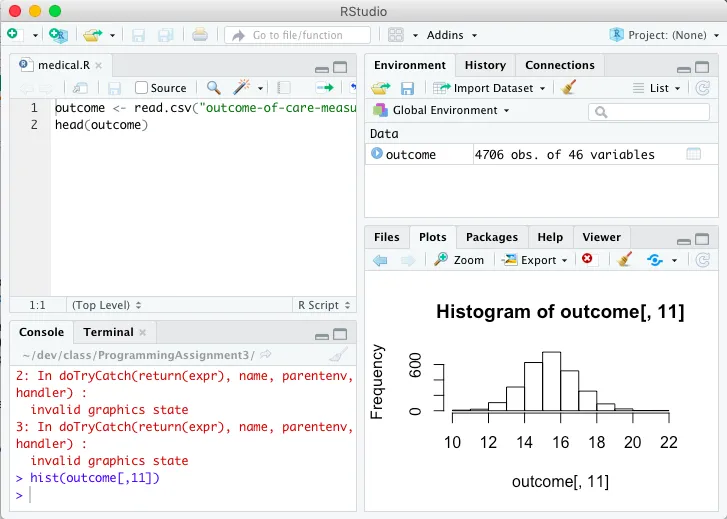727x519 pixels.
Task: Select the Connections tab
Action: tap(560, 65)
